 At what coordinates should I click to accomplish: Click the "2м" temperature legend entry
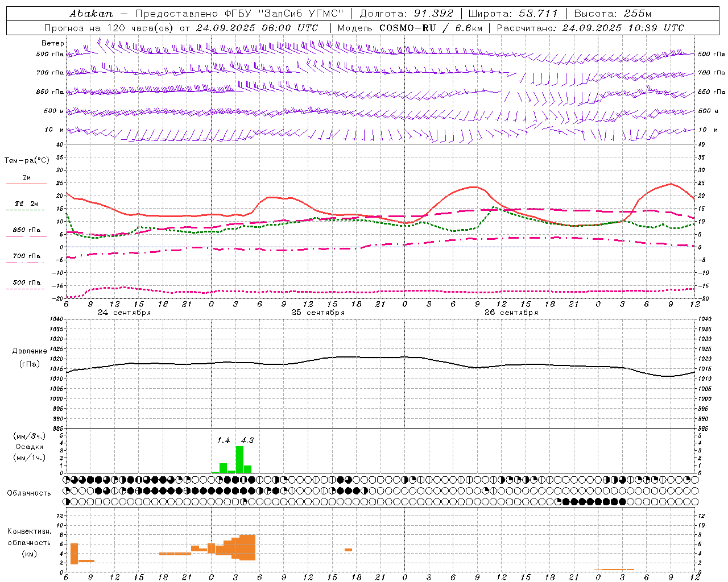(x=27, y=178)
